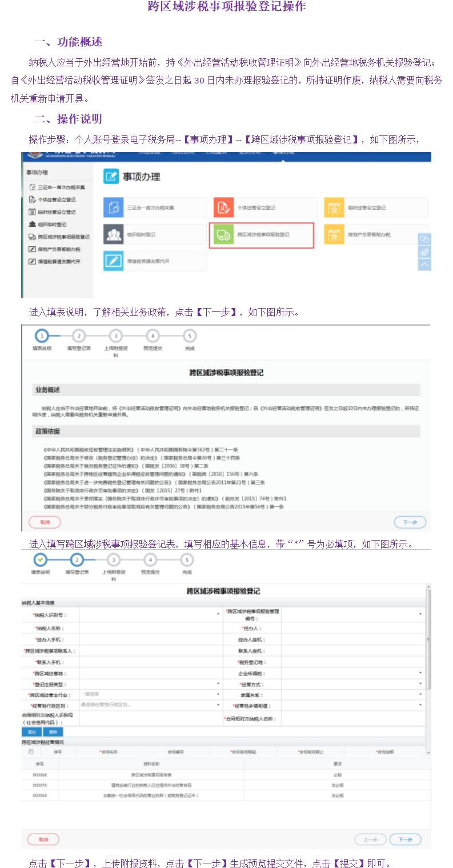Expand the 经营地行政区划 dropdown
Image resolution: width=453 pixels, height=868 pixels.
coord(218,705)
